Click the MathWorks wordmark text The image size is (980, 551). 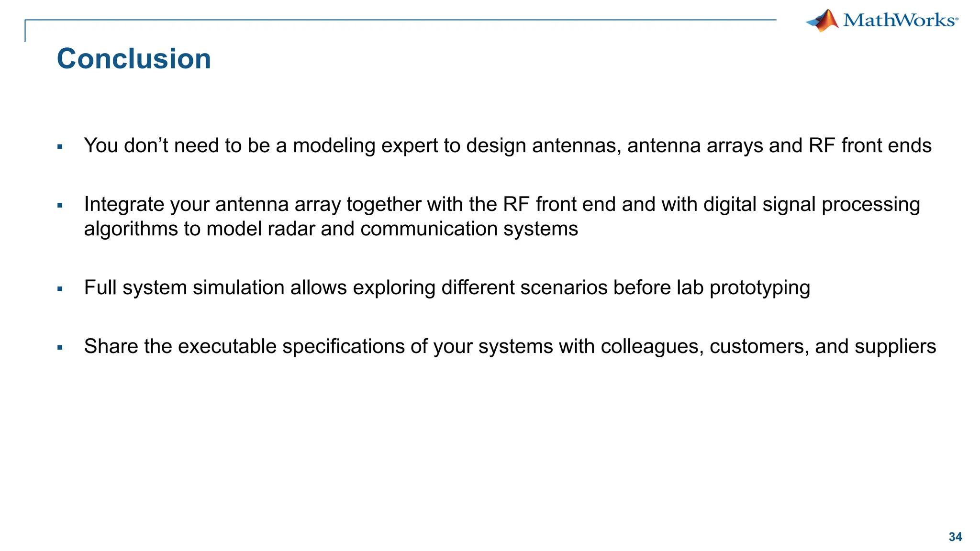(x=899, y=20)
